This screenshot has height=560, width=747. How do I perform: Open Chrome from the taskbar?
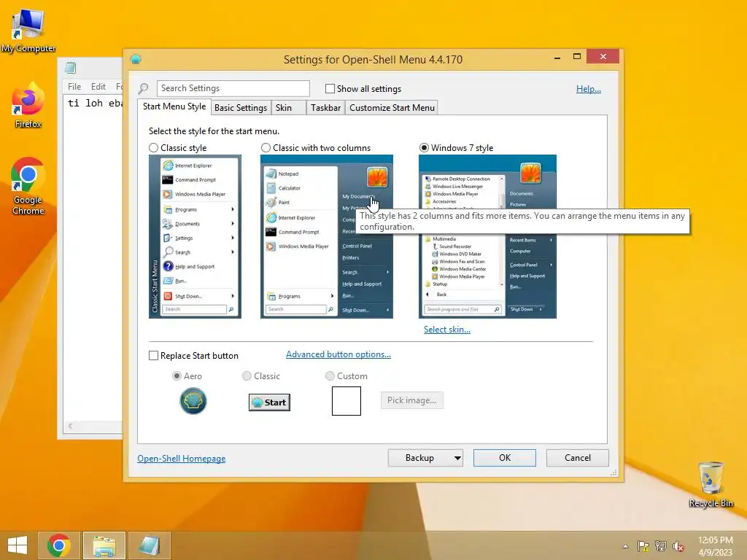(x=59, y=545)
